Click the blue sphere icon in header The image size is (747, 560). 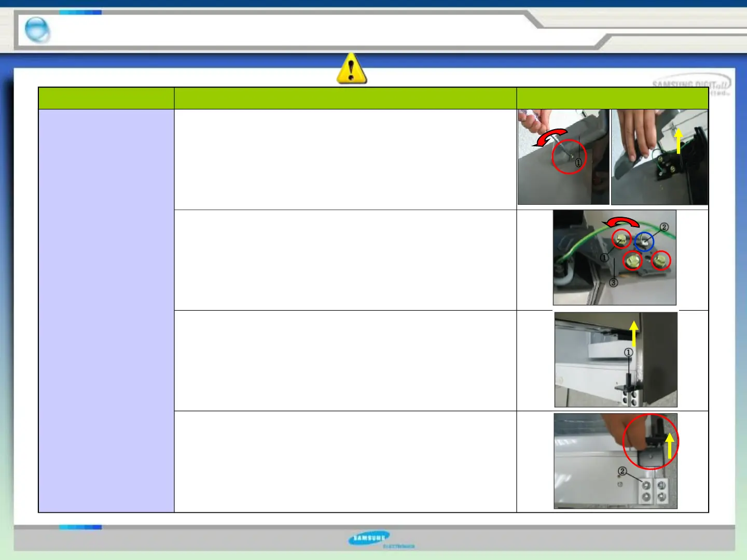click(37, 30)
